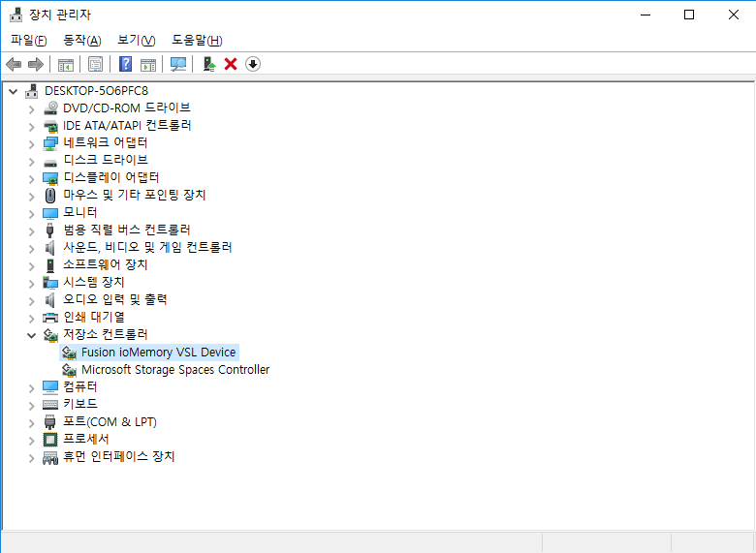The width and height of the screenshot is (756, 553).
Task: Click the 포트(COM & LPT) plug icon
Action: 50,422
